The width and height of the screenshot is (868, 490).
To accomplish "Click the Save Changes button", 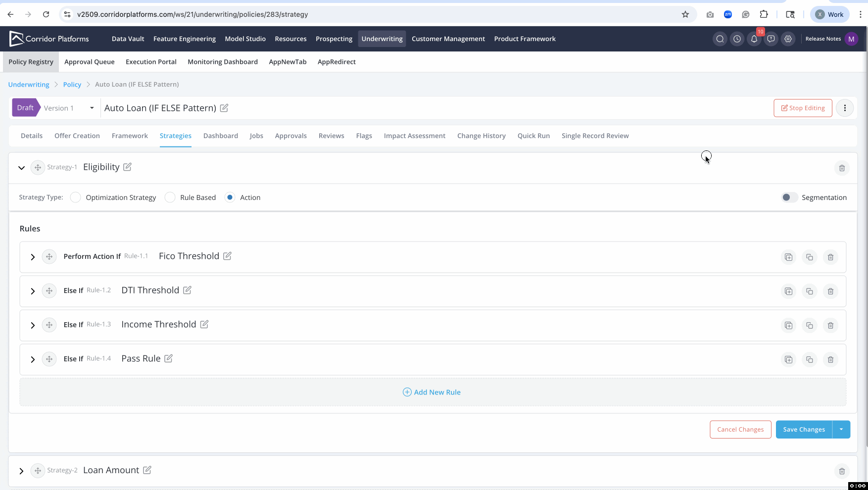I will point(804,429).
